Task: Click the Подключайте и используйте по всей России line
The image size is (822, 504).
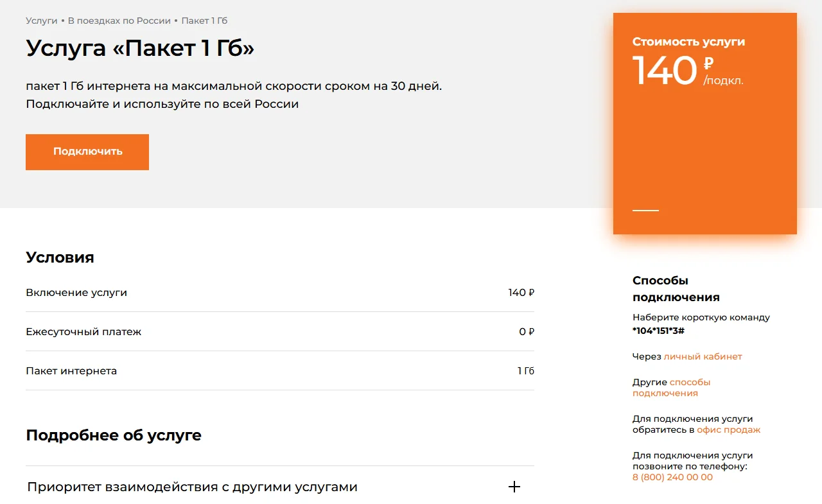Action: 162,104
